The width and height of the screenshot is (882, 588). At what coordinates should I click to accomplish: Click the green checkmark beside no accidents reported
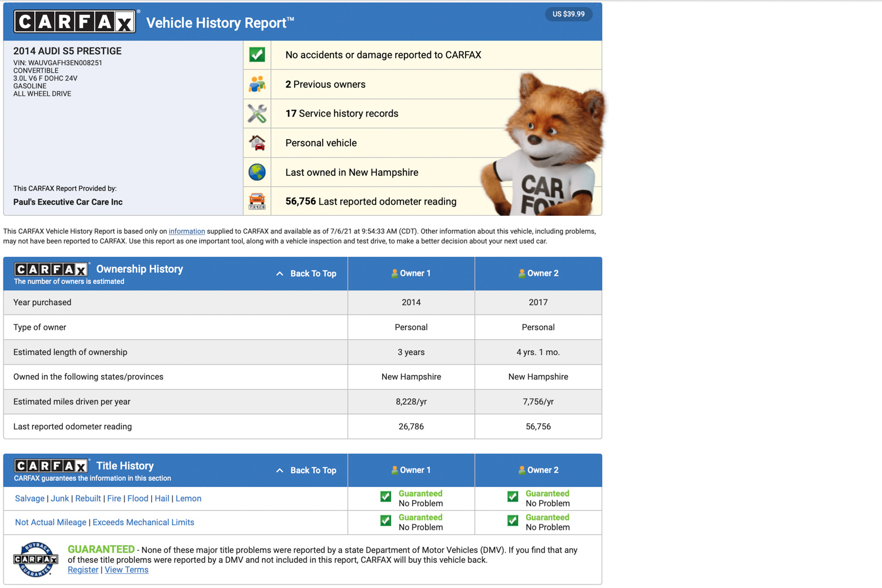click(257, 55)
